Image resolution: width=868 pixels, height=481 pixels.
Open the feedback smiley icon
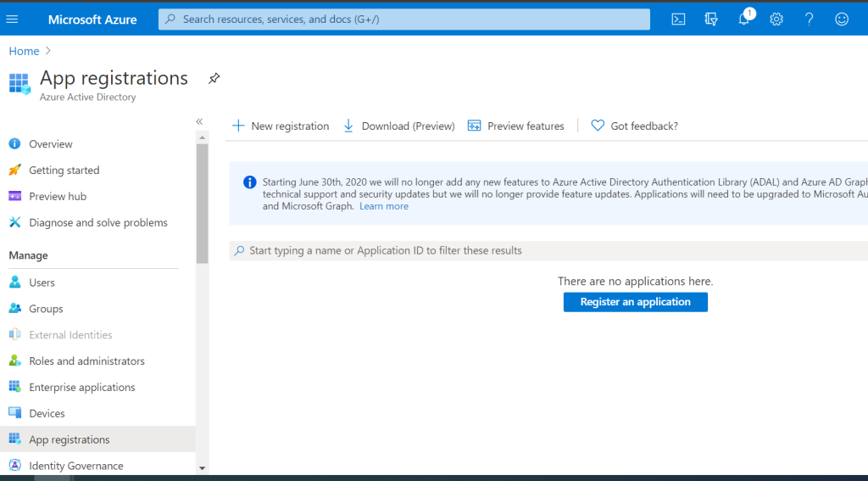(842, 20)
